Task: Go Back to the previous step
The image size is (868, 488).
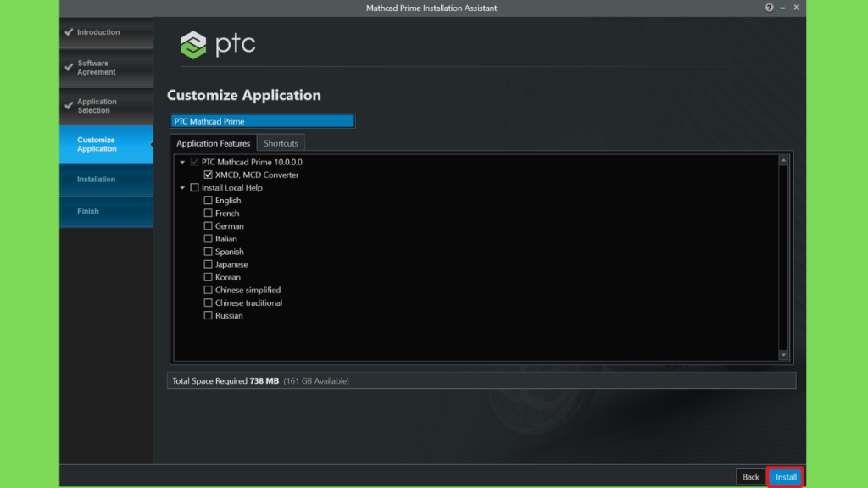Action: (x=751, y=477)
